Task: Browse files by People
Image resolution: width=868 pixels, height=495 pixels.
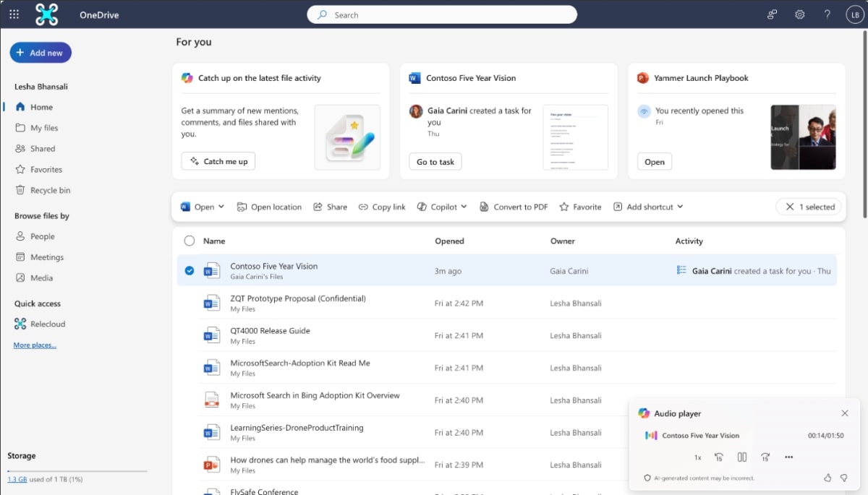Action: [x=43, y=236]
